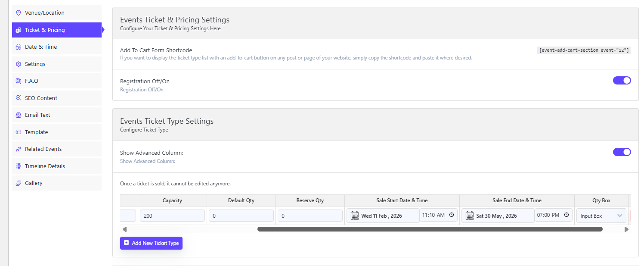Click the Venue/Location map pin icon

click(18, 13)
